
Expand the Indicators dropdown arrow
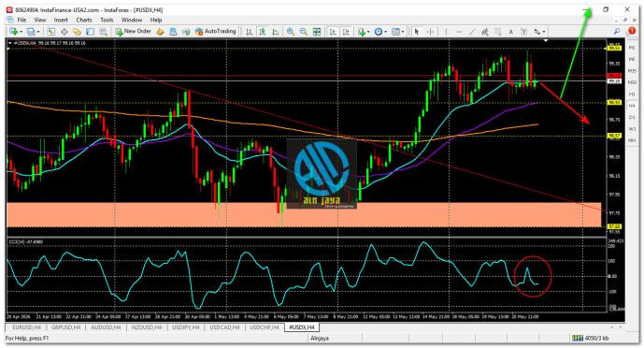368,32
